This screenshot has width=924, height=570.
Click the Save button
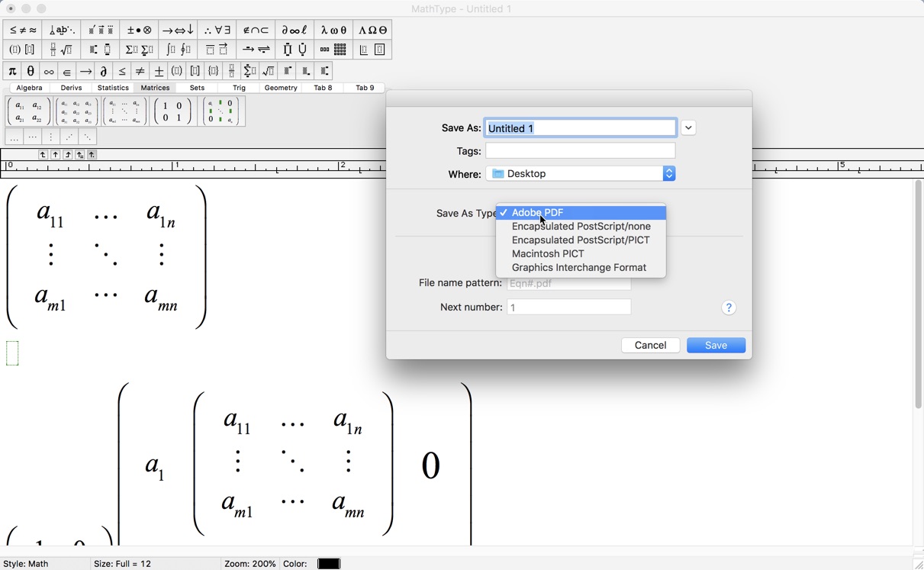(715, 345)
